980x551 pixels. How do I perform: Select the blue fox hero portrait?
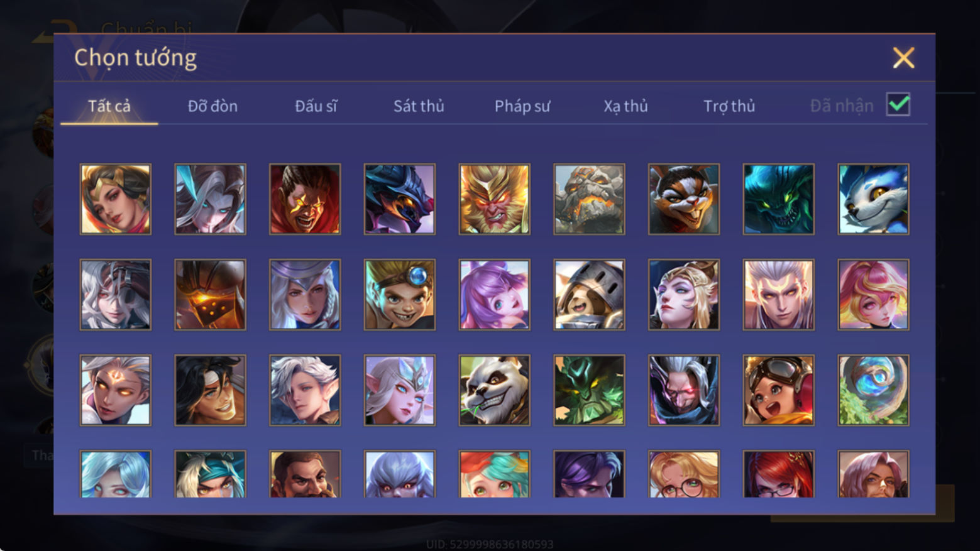pos(873,199)
